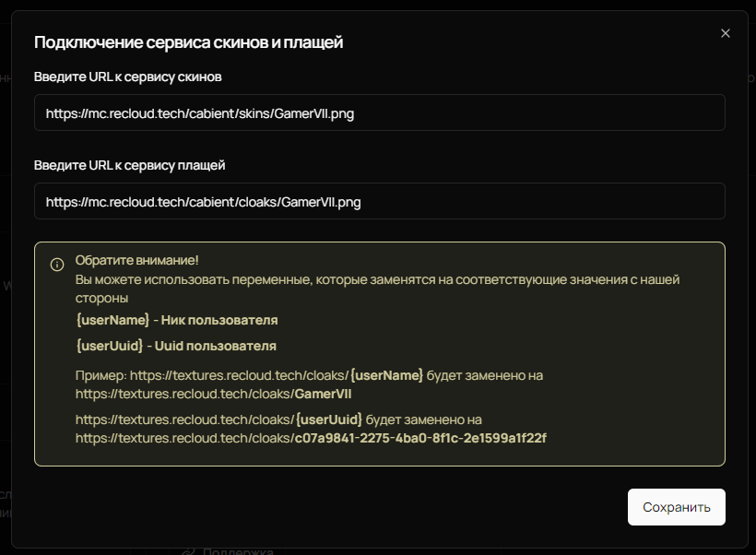Click the info icon in the notice panel

coord(56,265)
